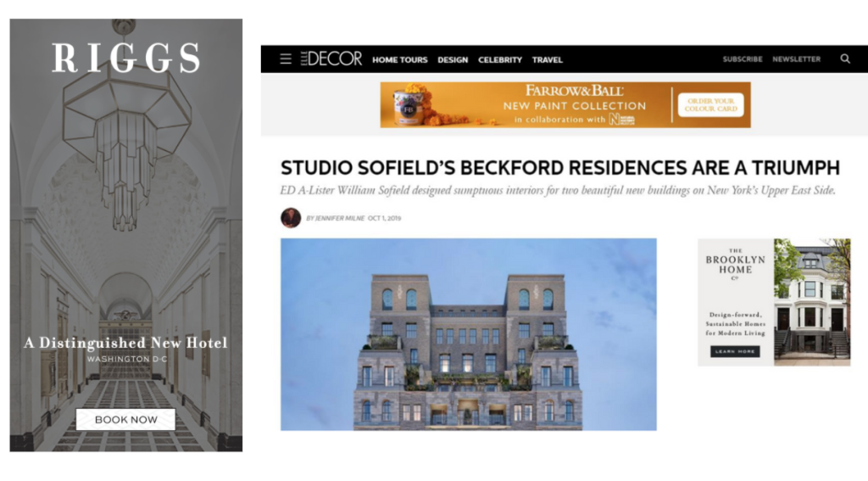Screen dimensions: 868x481
Task: Click the ELLE DECOR logo
Action: click(x=331, y=59)
